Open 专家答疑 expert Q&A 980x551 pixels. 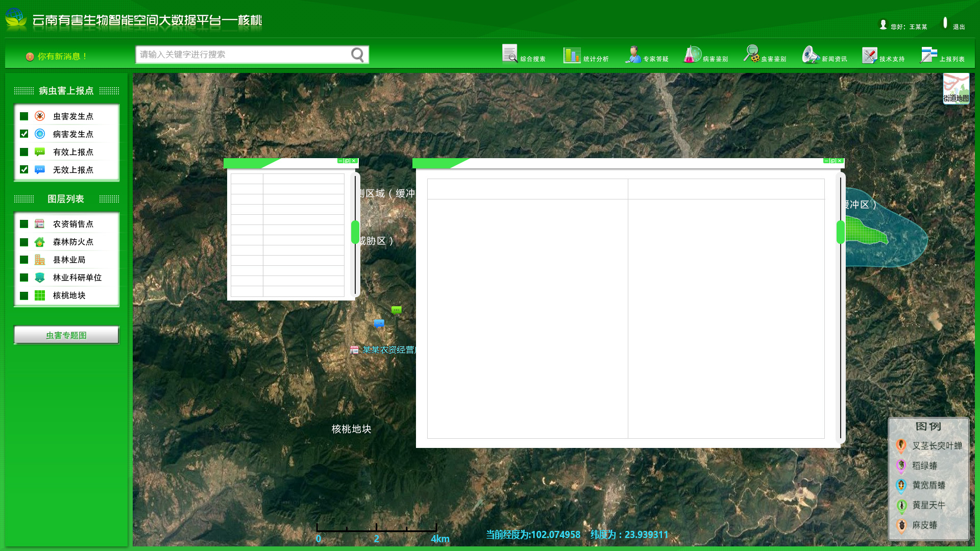point(647,55)
